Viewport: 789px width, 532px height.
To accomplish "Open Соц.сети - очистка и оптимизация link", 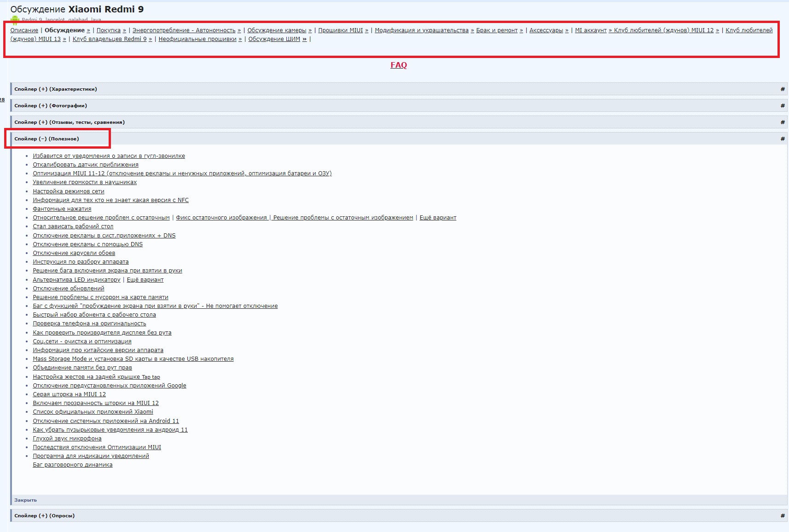I will pyautogui.click(x=82, y=341).
